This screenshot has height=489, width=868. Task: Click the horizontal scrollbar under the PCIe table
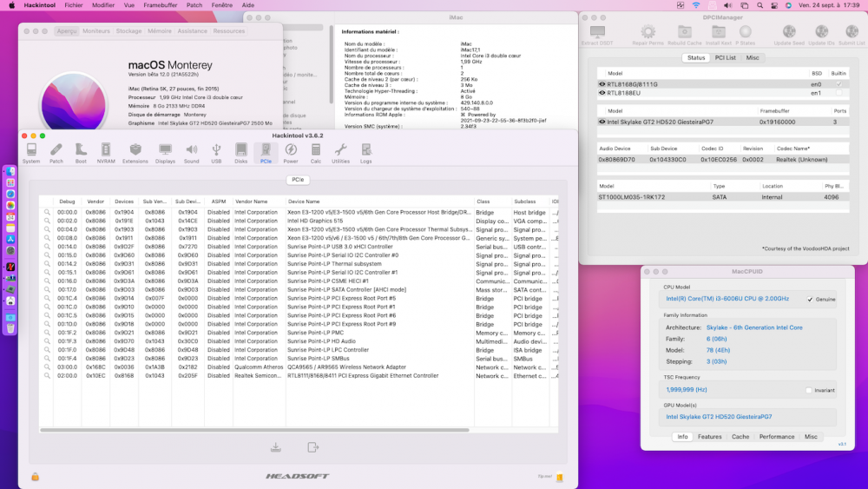click(x=254, y=430)
